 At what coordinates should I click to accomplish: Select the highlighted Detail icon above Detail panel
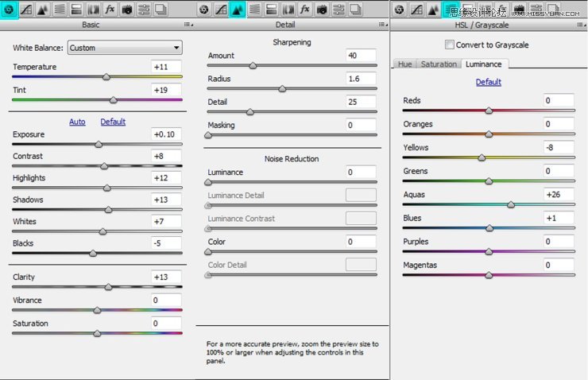(237, 10)
